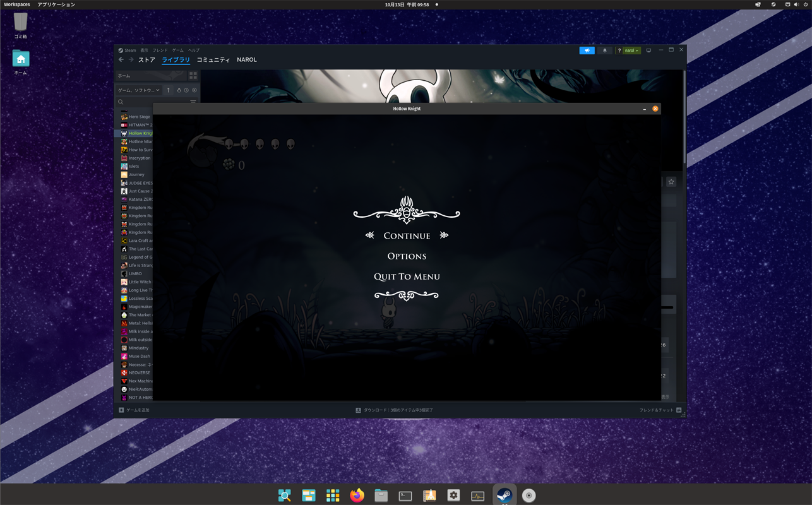Launch the Terminal from the dock
Viewport: 812px width, 505px height.
point(405,496)
